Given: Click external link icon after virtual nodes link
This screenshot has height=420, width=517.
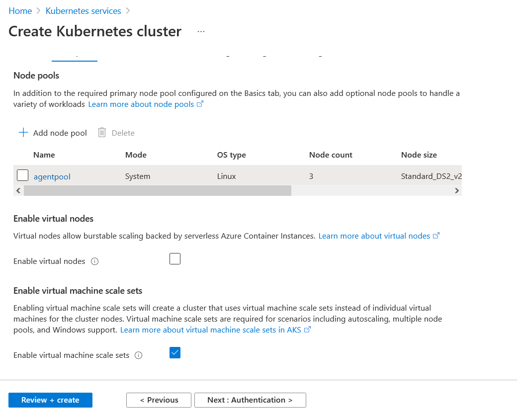Looking at the screenshot, I should (436, 236).
